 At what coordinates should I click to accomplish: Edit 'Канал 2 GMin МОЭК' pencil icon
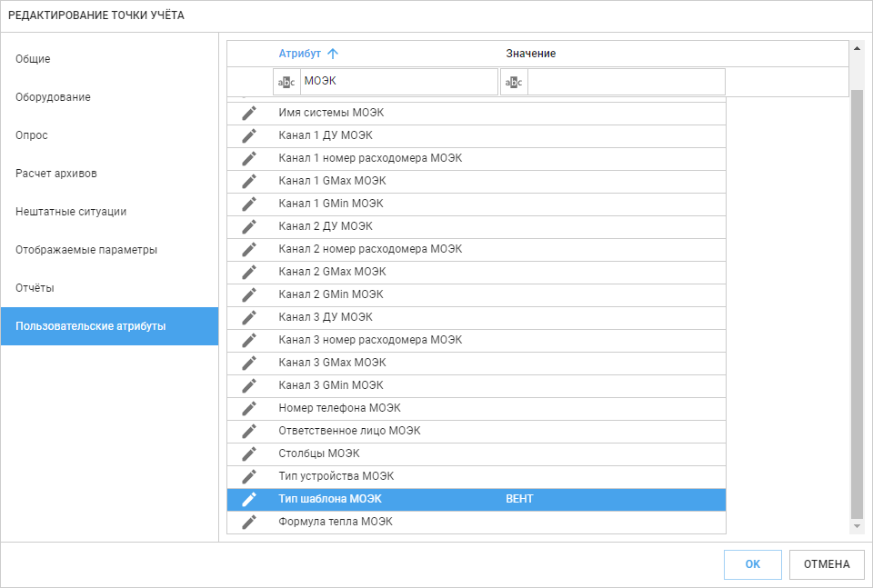pyautogui.click(x=249, y=294)
